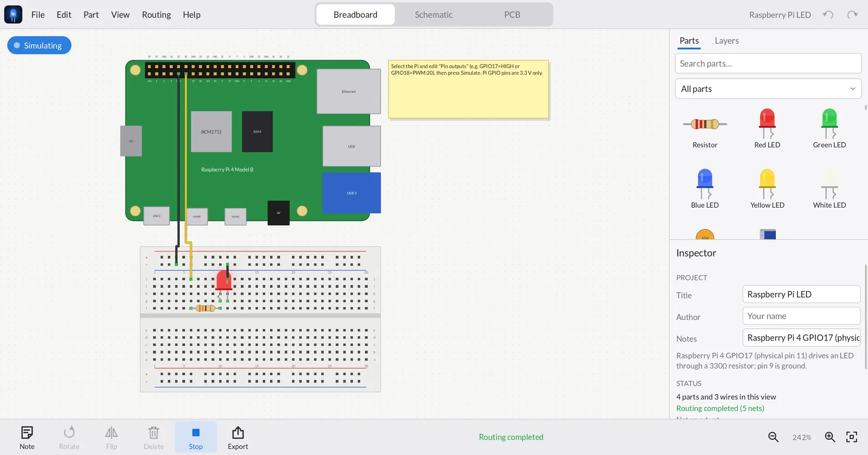
Task: Select the Parts panel tab
Action: coord(689,41)
